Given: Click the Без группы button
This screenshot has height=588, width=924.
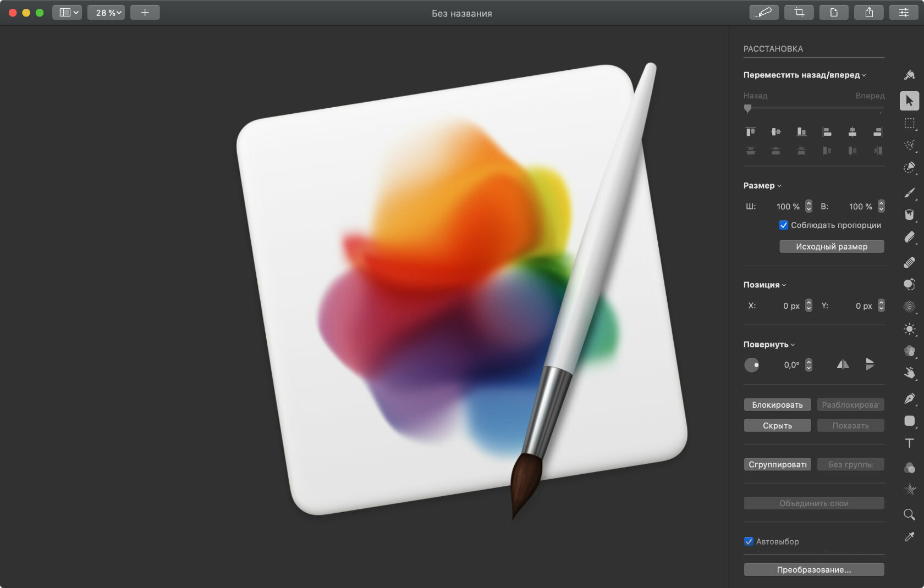Looking at the screenshot, I should click(850, 464).
